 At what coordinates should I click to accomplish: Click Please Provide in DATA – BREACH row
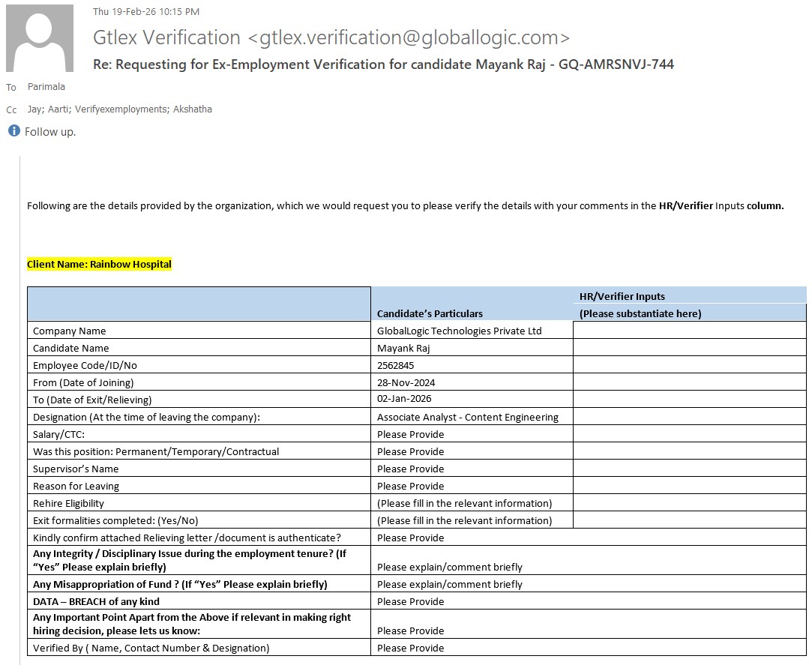click(x=410, y=601)
